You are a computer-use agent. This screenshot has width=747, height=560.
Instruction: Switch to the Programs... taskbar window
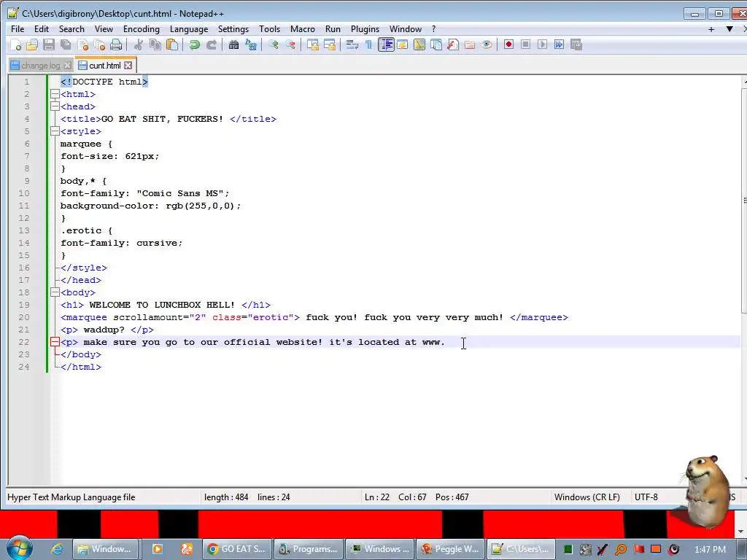pos(309,549)
